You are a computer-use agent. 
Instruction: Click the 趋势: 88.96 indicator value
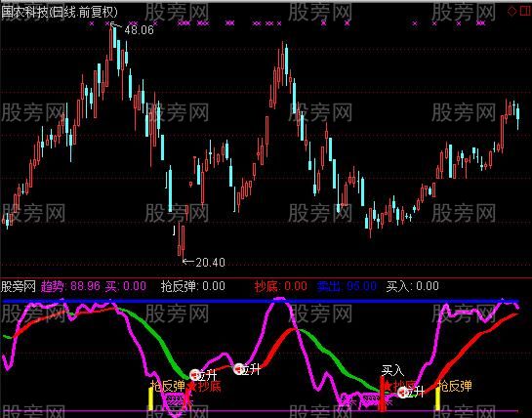pos(70,286)
